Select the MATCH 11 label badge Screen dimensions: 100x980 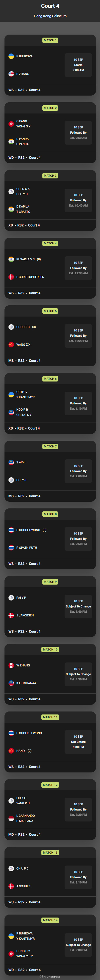pyautogui.click(x=50, y=717)
